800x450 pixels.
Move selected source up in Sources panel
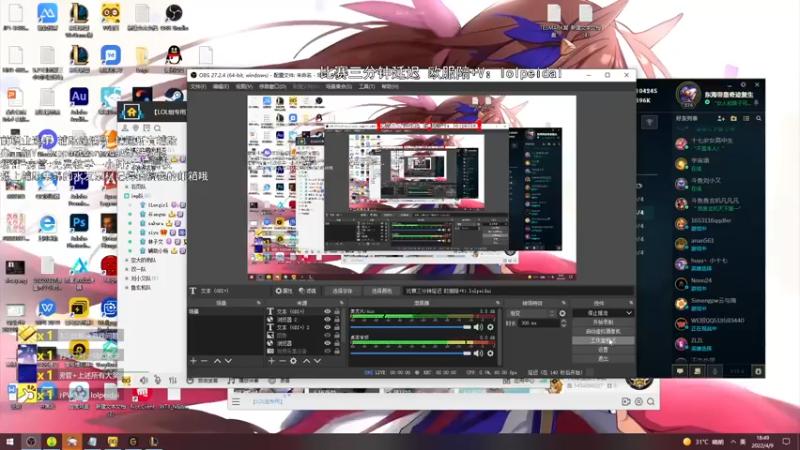point(306,361)
